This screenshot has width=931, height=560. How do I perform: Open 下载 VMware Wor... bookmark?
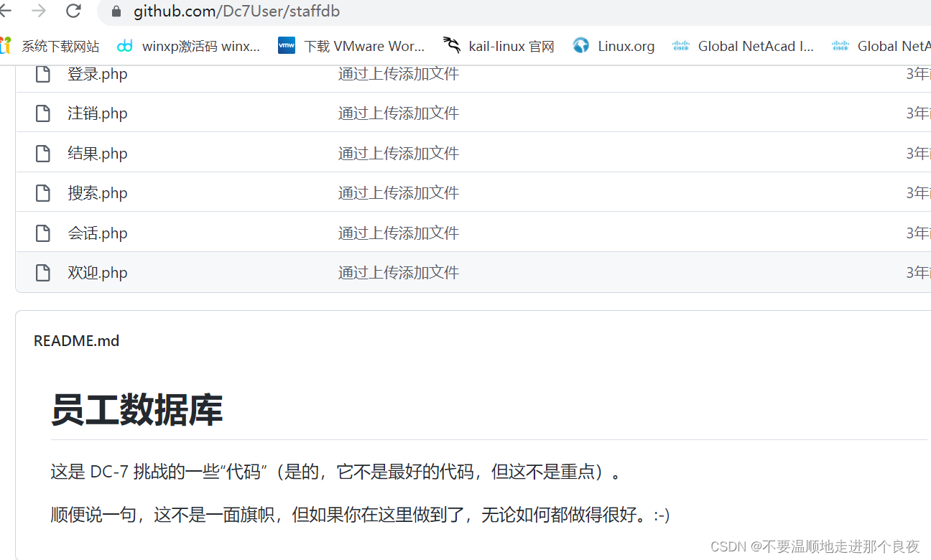351,46
